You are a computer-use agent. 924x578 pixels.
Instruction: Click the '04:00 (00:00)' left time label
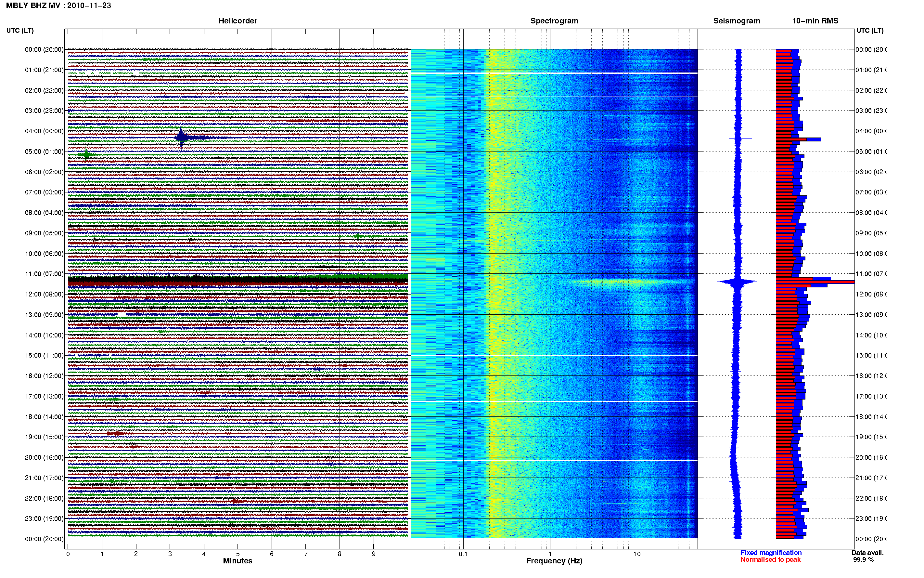tap(44, 131)
